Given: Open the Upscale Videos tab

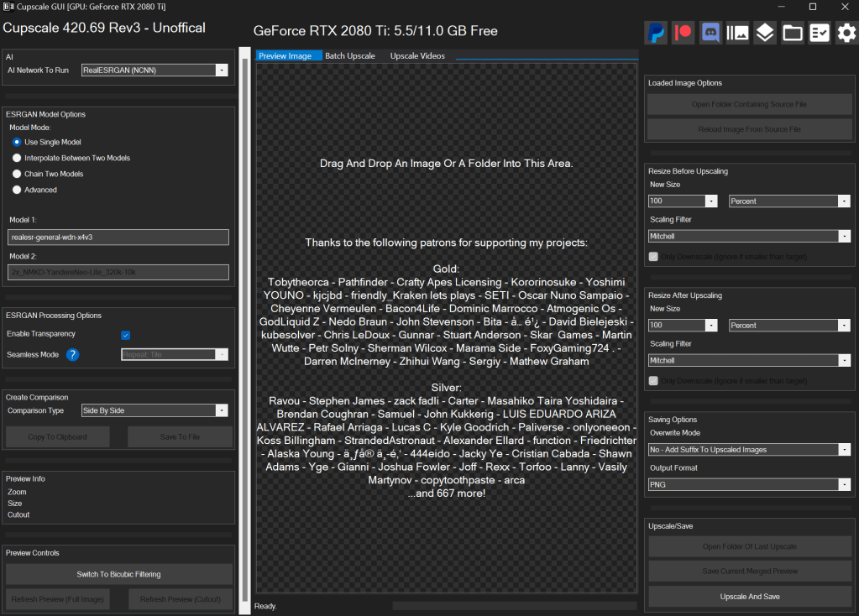Looking at the screenshot, I should [417, 56].
